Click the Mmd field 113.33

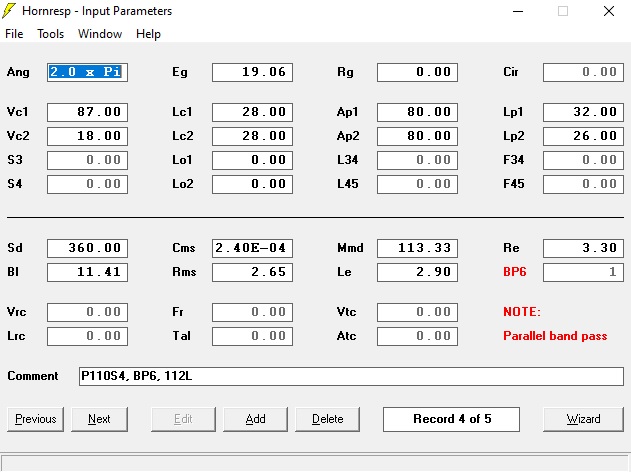[x=417, y=248]
